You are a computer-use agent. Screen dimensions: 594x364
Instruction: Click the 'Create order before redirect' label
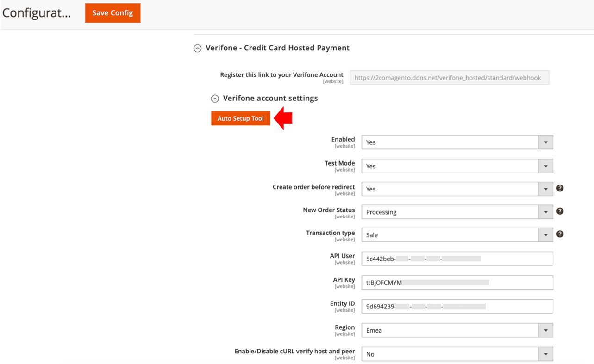pyautogui.click(x=314, y=187)
